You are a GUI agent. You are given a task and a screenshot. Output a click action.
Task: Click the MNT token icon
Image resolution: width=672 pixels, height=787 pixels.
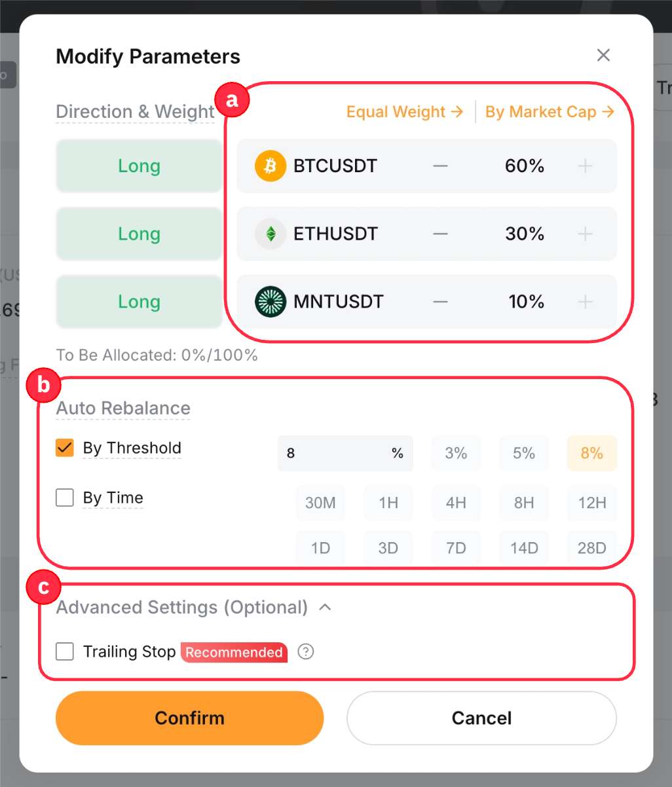[x=270, y=302]
